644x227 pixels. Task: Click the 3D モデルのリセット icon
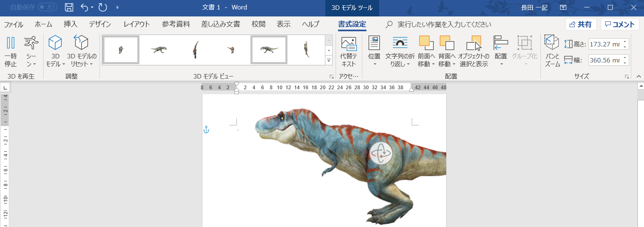[81, 43]
